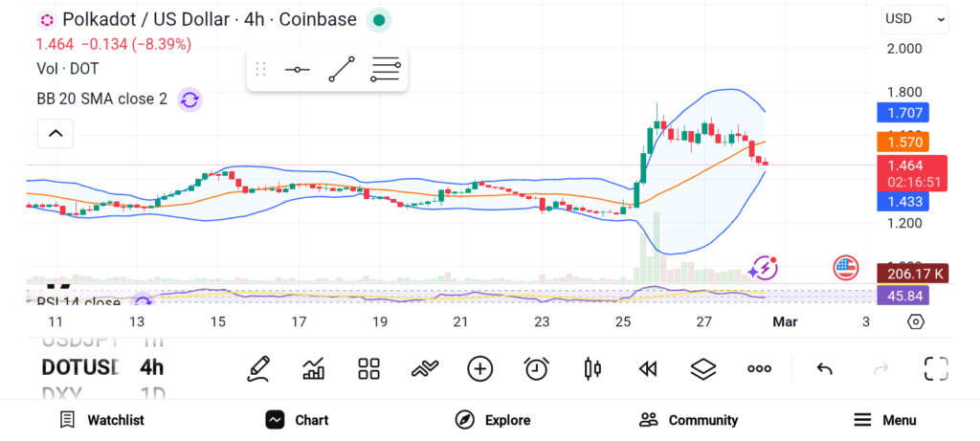Select the trend line drawing tool

[x=342, y=69]
